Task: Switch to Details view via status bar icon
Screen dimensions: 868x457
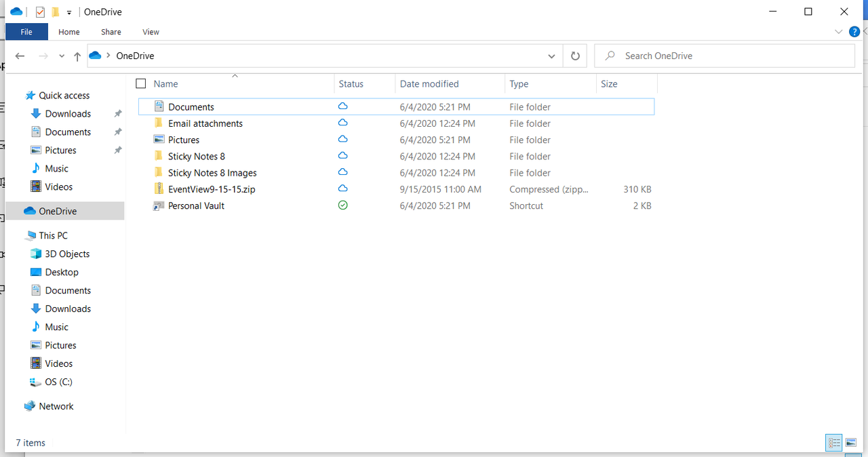Action: (834, 443)
